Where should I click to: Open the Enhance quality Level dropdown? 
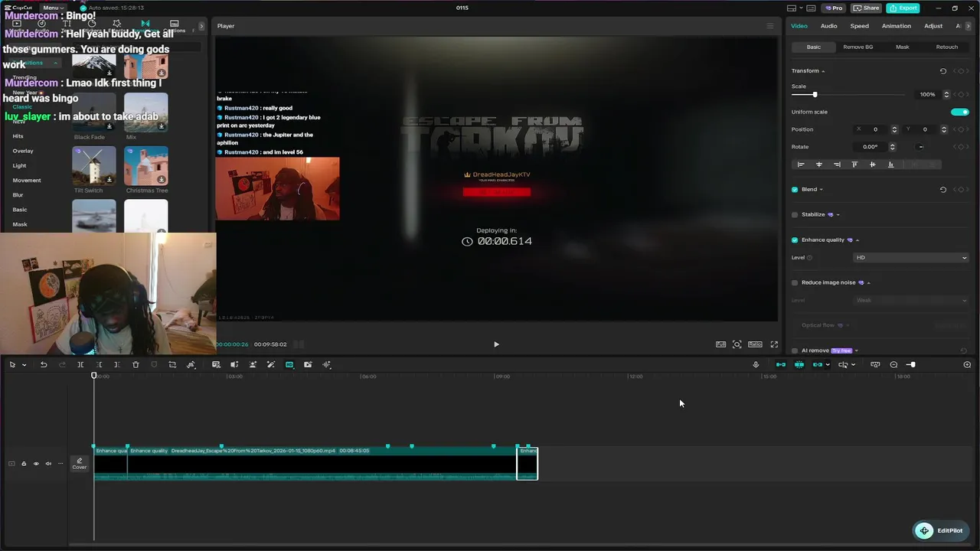coord(911,258)
